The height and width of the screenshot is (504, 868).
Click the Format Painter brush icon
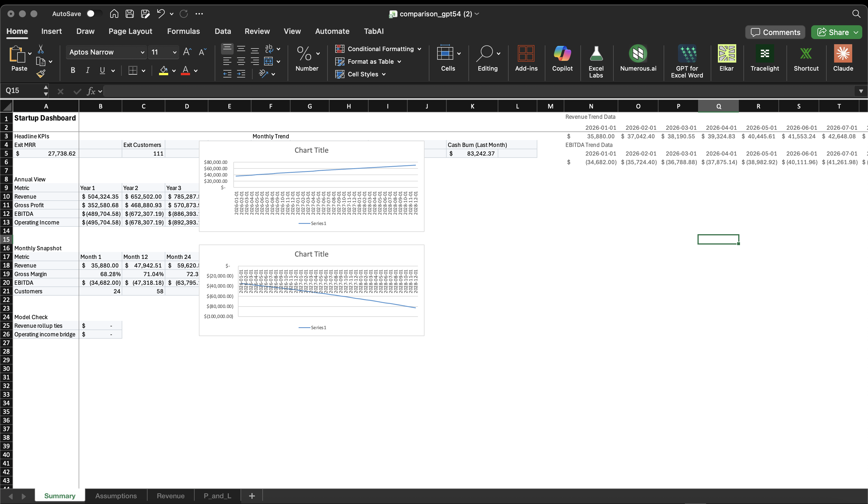(x=41, y=74)
